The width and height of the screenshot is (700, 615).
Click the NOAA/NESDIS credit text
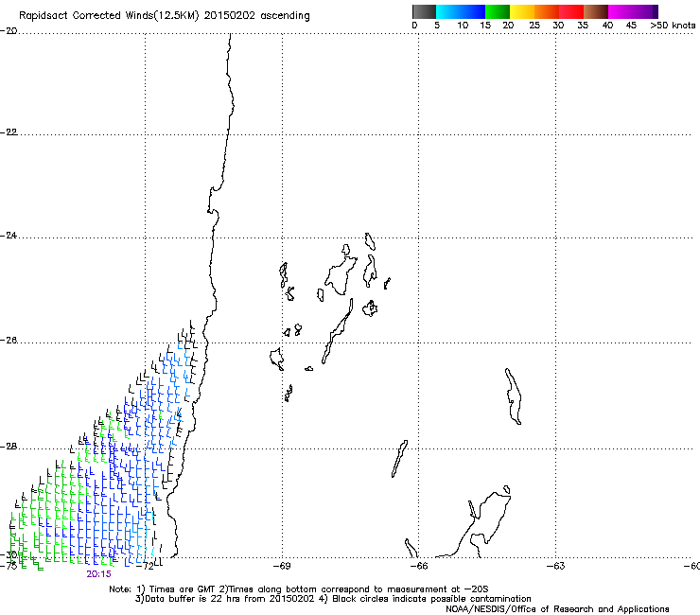coord(557,609)
